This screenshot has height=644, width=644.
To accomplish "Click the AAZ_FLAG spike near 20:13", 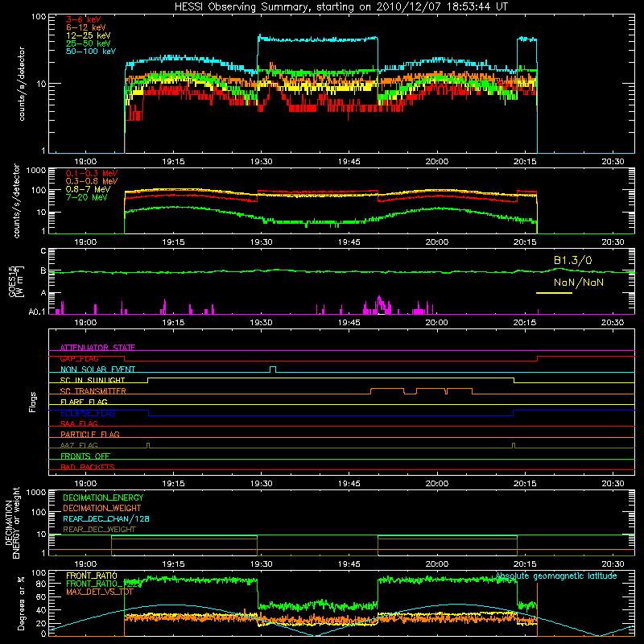I will click(x=514, y=445).
